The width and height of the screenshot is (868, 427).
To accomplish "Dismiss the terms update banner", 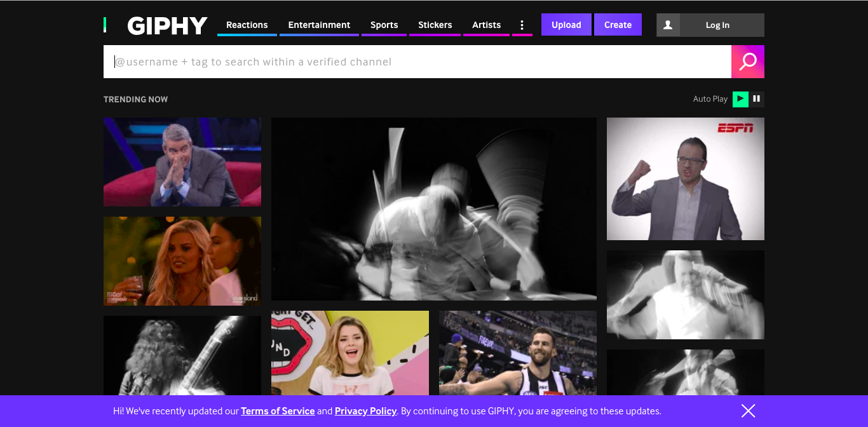I will pyautogui.click(x=748, y=411).
